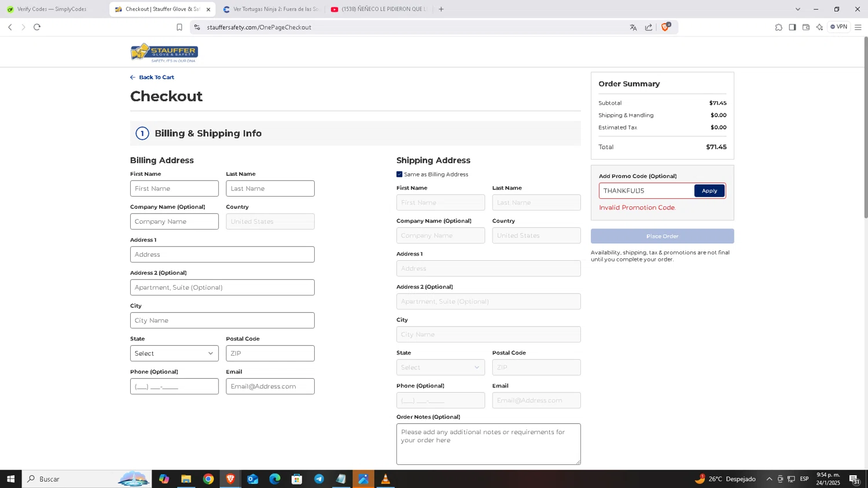Open the notification center icon
This screenshot has height=488, width=868.
854,479
